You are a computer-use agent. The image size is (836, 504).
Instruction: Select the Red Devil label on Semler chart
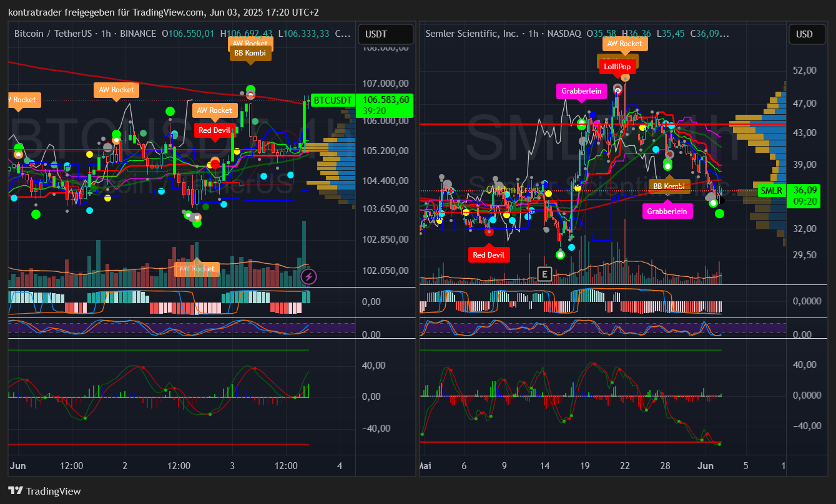point(489,254)
